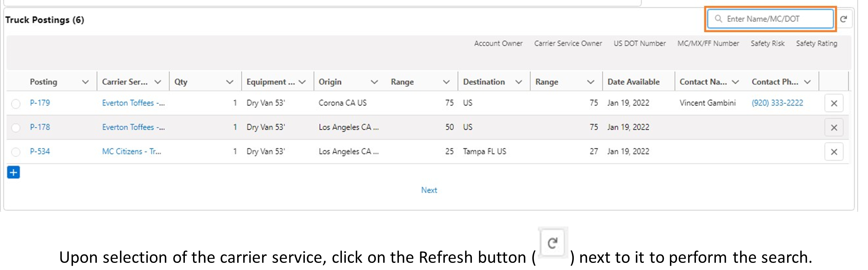Click the Carrier Service Owner label
Screen dimensions: 868x270
[x=568, y=43]
